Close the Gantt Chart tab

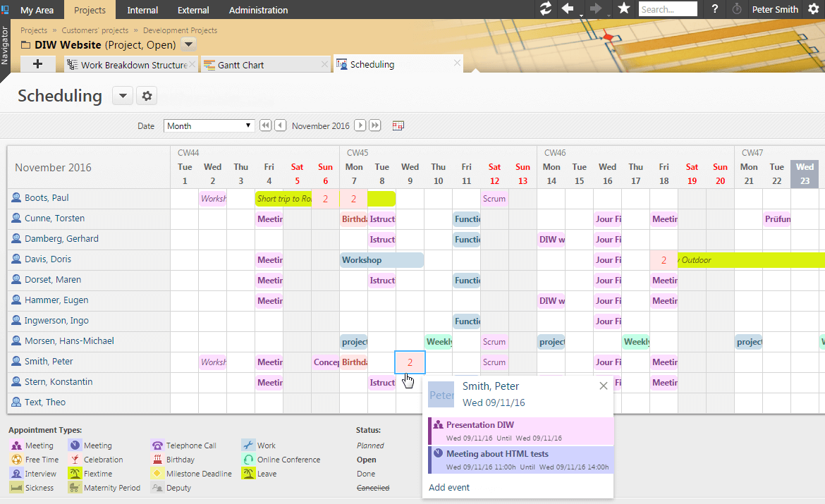point(324,64)
